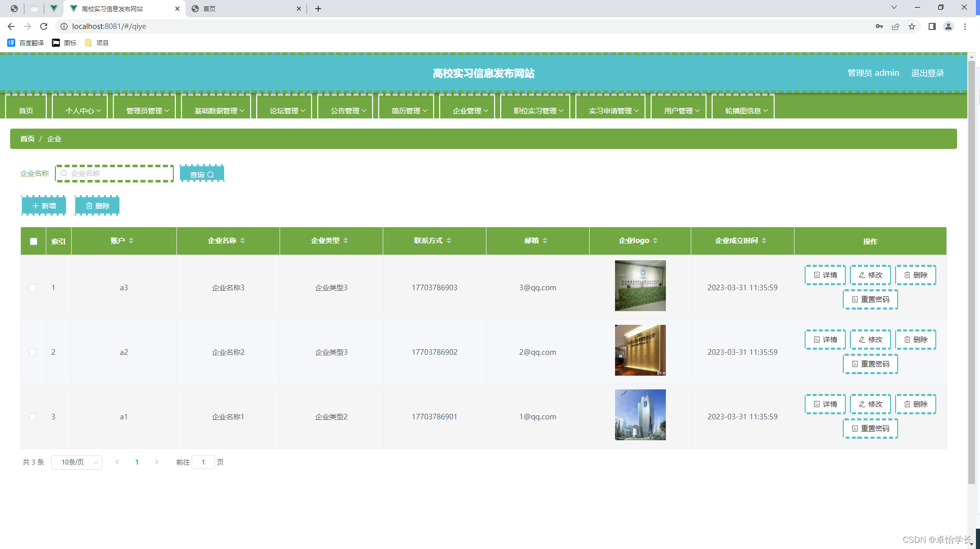Sort by 企业成立时间 column arrows
980x549 pixels.
pos(764,240)
